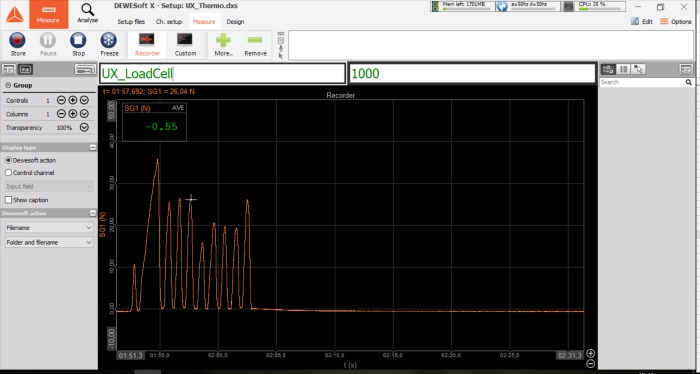Increase Columns count
The height and width of the screenshot is (374, 700).
tap(73, 114)
